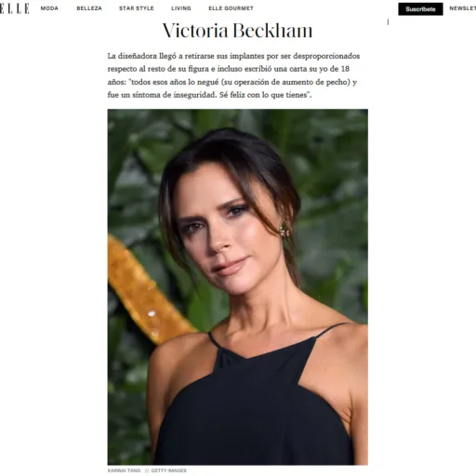
Task: Select STAR STYLE in the navigation bar
Action: pos(137,8)
